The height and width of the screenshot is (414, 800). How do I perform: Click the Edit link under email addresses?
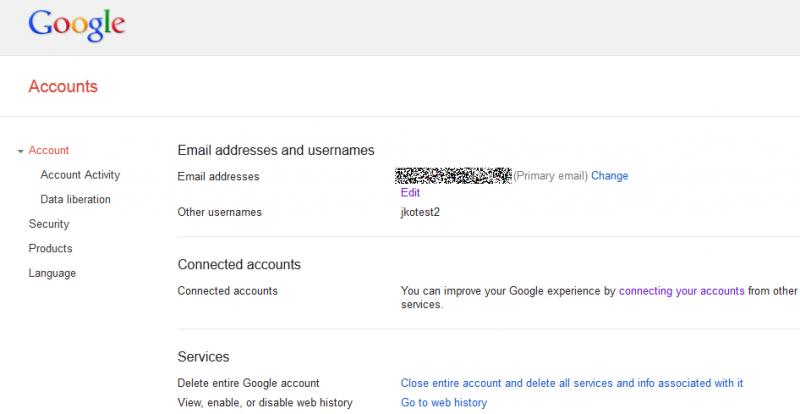pyautogui.click(x=410, y=192)
